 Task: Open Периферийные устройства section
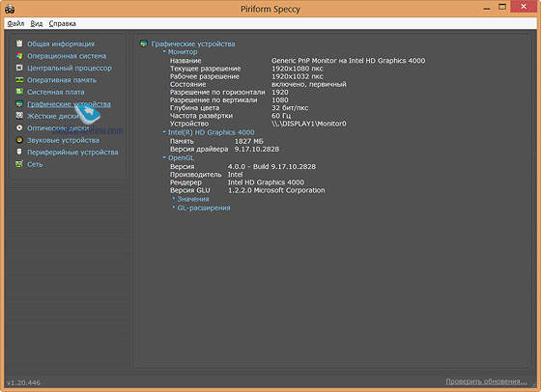pyautogui.click(x=72, y=152)
